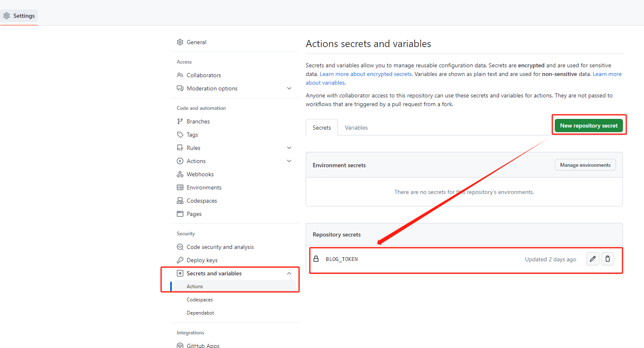Screen dimensions: 644x348
Task: Open Pages settings icon
Action: coord(180,213)
